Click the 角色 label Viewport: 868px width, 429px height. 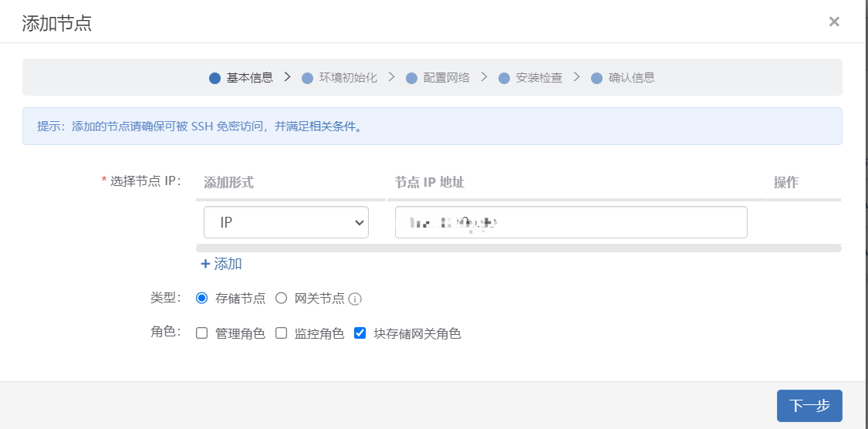[166, 332]
